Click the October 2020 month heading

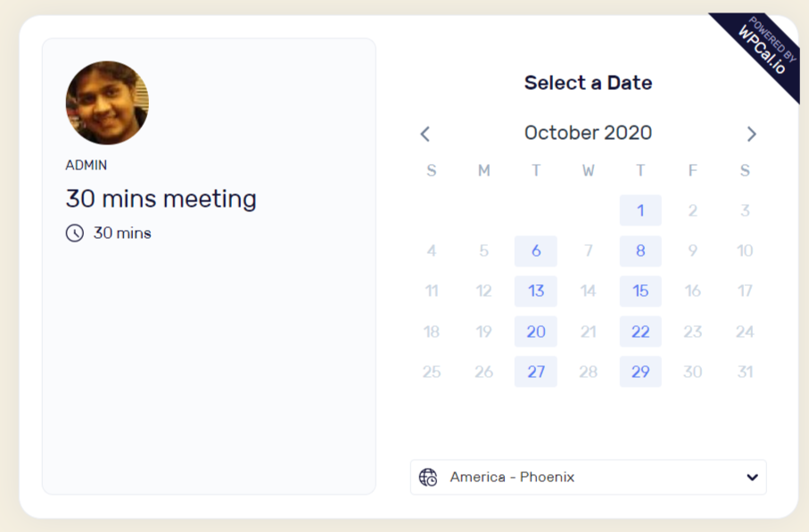click(588, 133)
